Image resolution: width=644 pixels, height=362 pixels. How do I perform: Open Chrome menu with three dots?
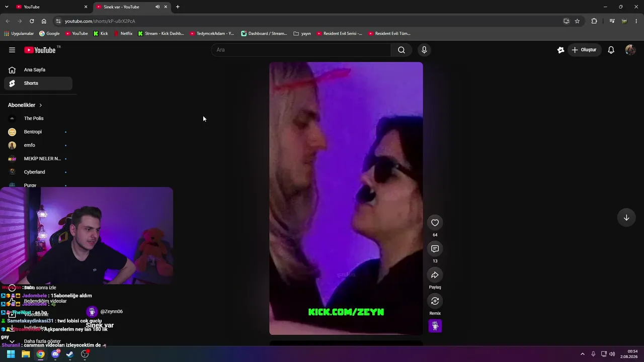(x=636, y=21)
